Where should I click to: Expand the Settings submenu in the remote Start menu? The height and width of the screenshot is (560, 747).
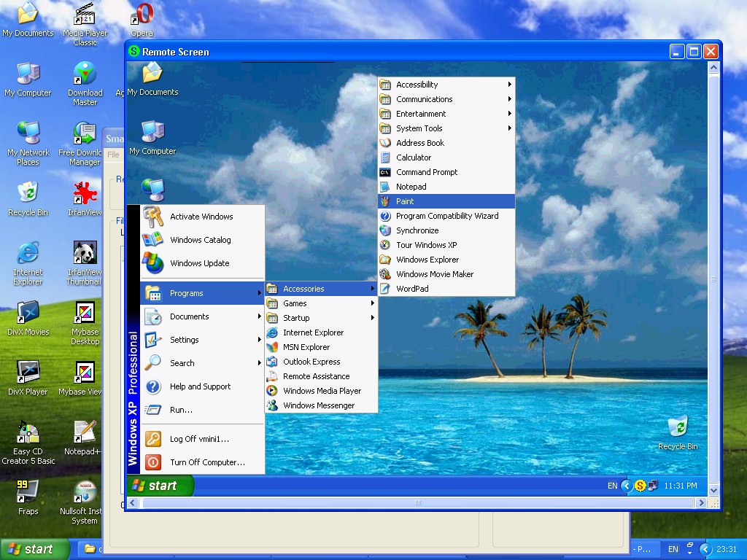tap(203, 340)
